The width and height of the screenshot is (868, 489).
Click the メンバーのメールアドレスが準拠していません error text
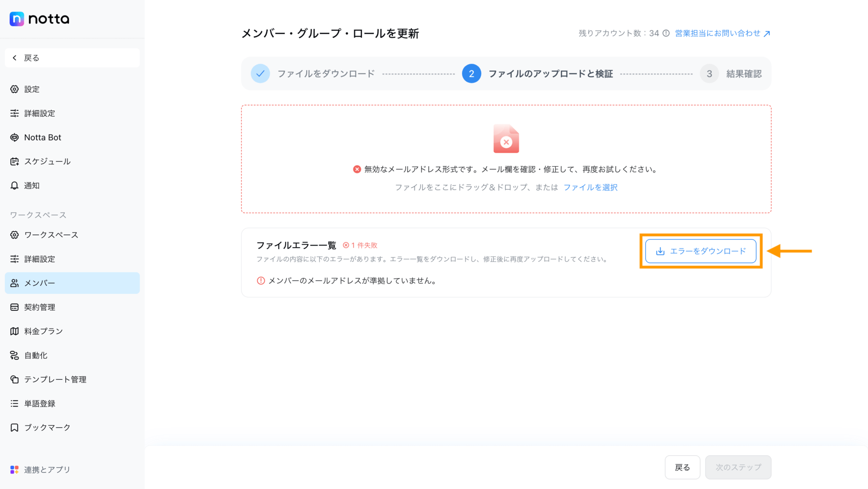pyautogui.click(x=353, y=280)
